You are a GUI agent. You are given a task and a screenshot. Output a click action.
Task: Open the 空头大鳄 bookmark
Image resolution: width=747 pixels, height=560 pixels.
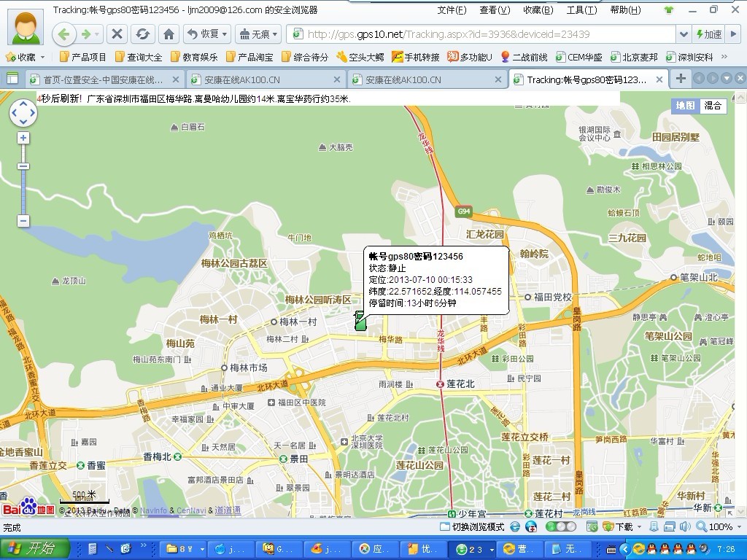[x=360, y=57]
